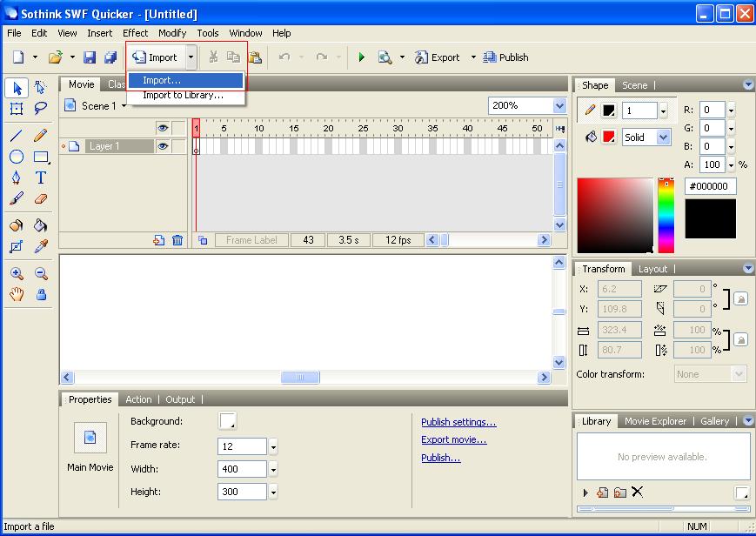Toggle the scale proportion lock
756x536 pixels.
point(740,339)
